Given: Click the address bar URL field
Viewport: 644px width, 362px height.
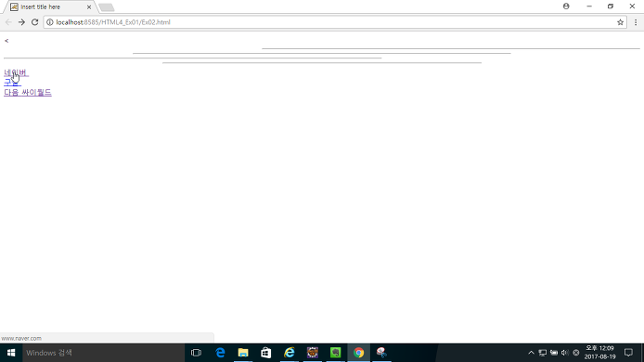Looking at the screenshot, I should pyautogui.click(x=335, y=22).
